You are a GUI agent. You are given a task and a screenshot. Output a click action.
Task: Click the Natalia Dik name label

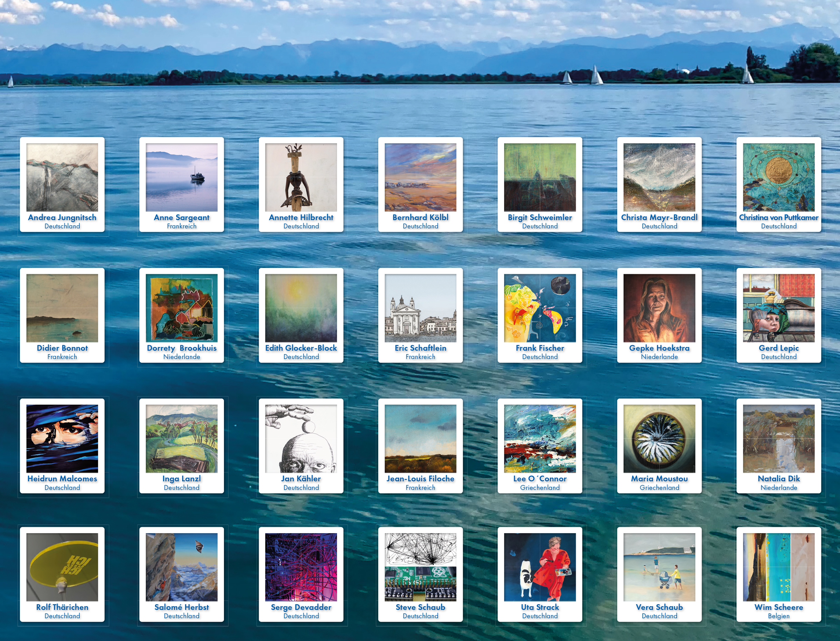tap(779, 478)
